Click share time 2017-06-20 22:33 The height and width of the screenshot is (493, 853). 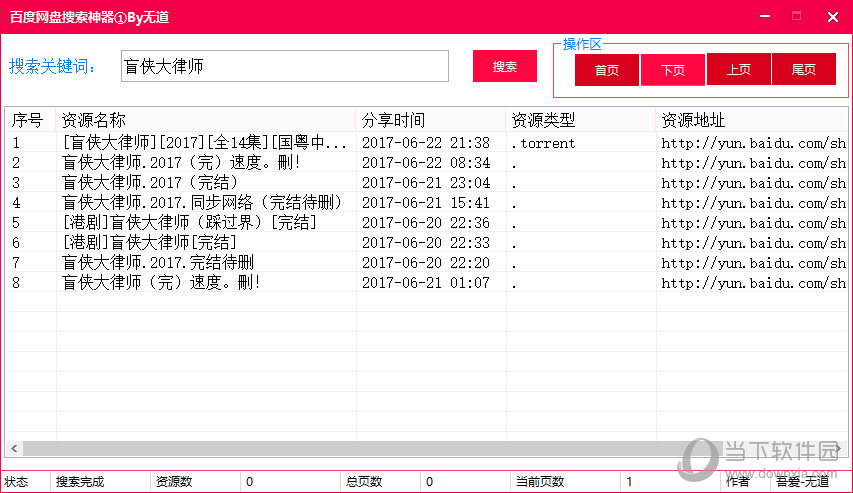(426, 243)
